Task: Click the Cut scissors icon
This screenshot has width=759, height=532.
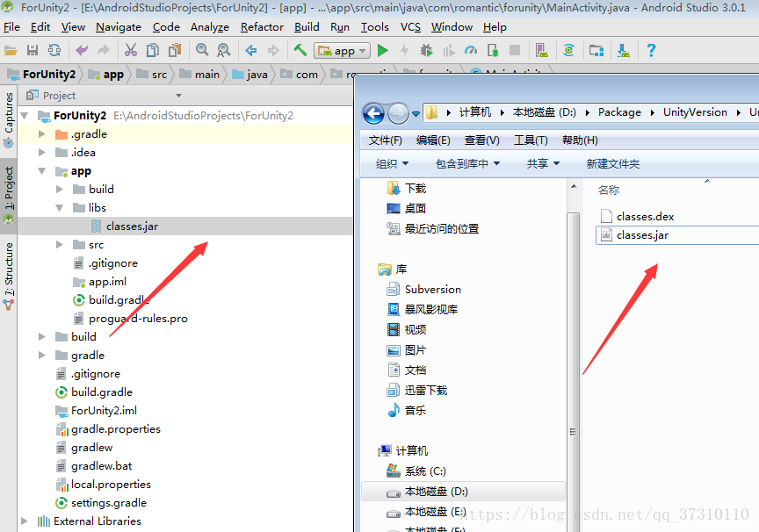Action: coord(131,50)
